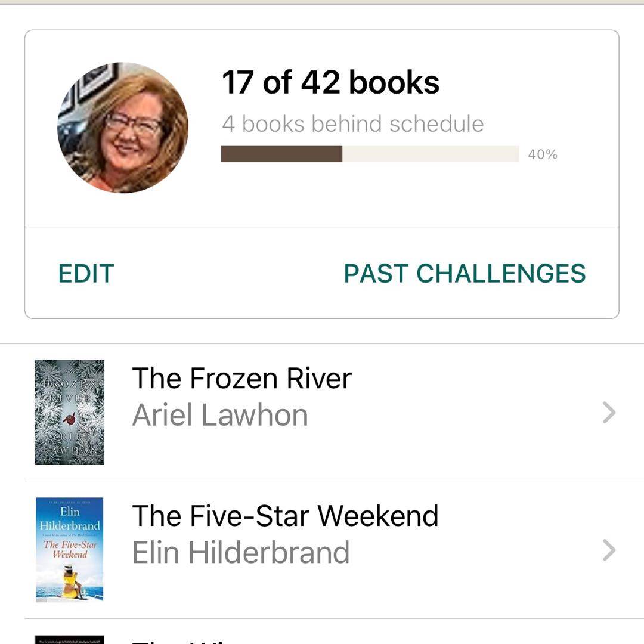Expand The Five-Star Weekend row chevron
This screenshot has height=644, width=644.
click(x=609, y=550)
